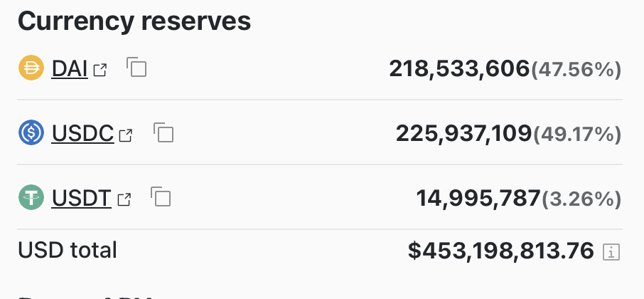Click the orange DAI coin logo
This screenshot has height=299, width=644.
31,68
